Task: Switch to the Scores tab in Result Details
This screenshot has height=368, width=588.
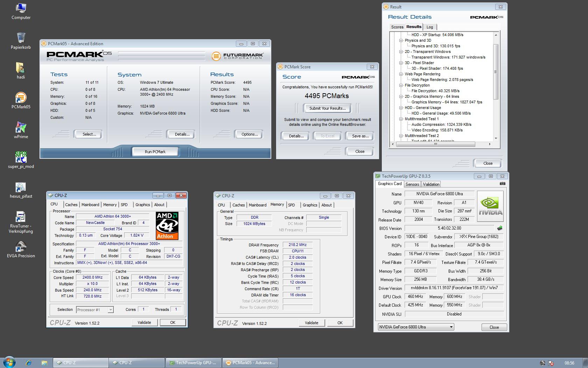Action: tap(397, 27)
